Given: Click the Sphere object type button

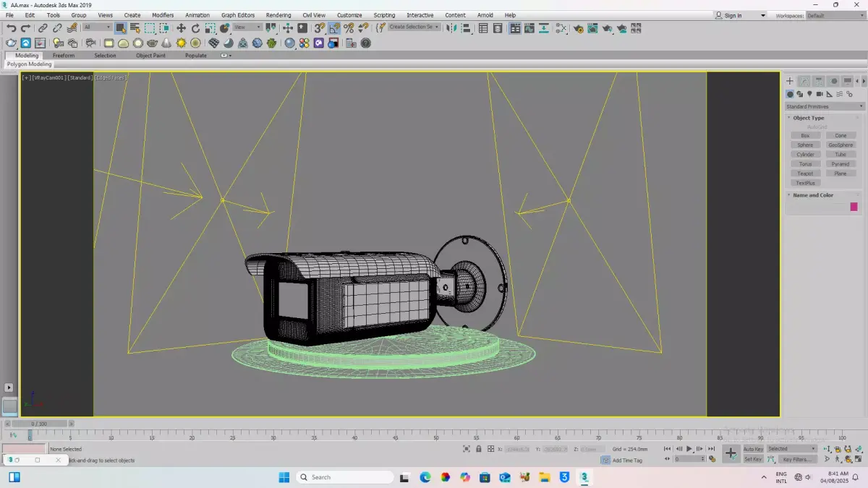Looking at the screenshot, I should pos(805,145).
